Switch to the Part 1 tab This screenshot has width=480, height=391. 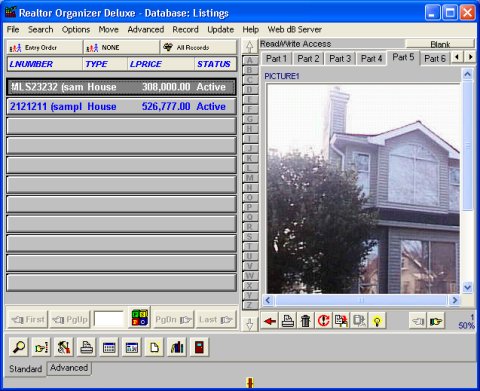pos(276,59)
